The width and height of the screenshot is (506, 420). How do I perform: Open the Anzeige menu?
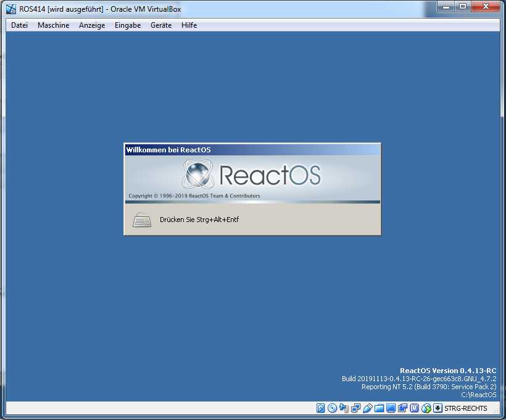92,25
